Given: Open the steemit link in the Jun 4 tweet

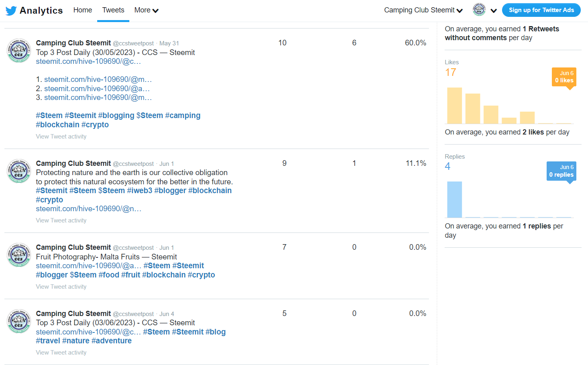Looking at the screenshot, I should 88,332.
